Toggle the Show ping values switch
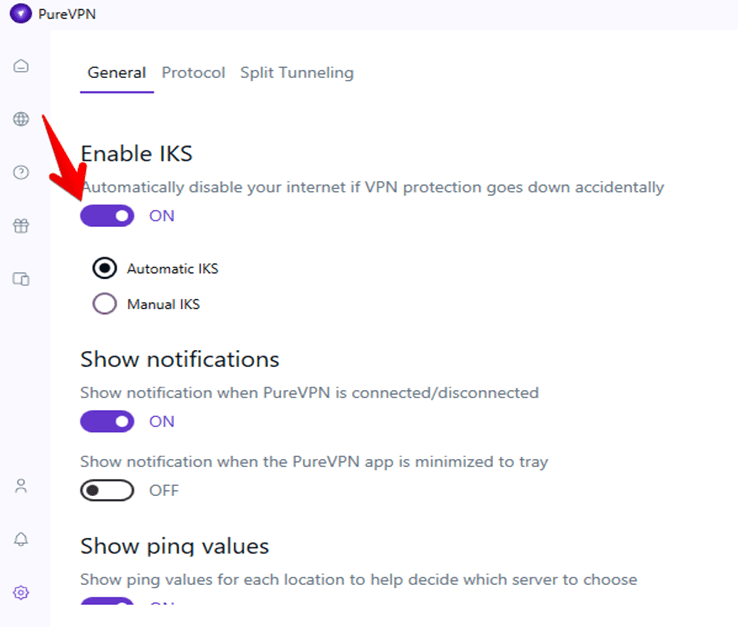Screen dimensions: 738x627 [107, 603]
